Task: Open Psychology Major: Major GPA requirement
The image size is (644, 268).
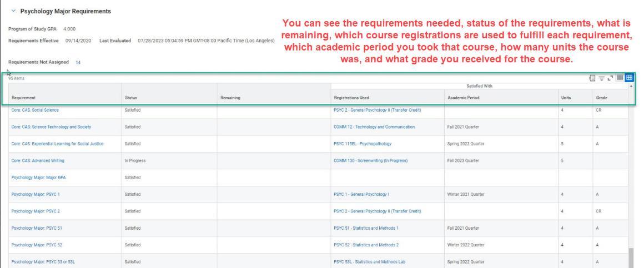Action: 36,178
